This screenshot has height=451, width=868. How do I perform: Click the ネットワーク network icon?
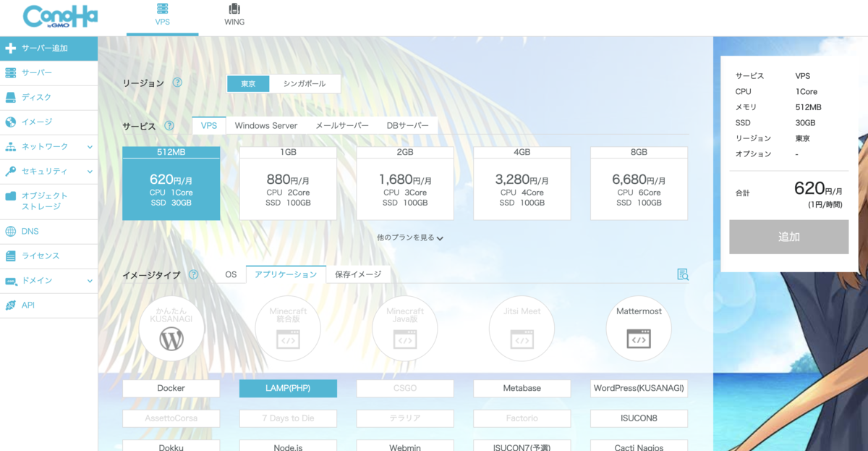click(10, 146)
